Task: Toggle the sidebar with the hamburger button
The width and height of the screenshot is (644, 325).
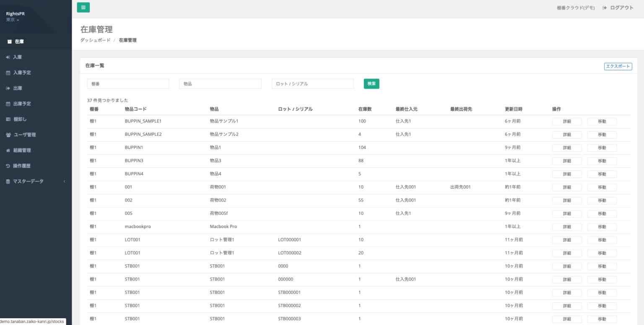Action: coord(83,7)
